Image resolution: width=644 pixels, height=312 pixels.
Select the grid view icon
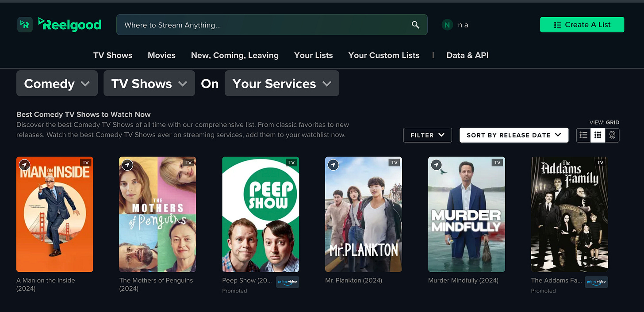click(598, 135)
